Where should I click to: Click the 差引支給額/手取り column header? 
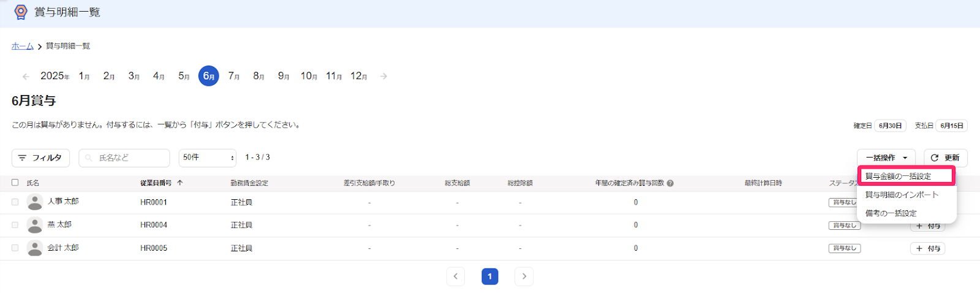pos(369,183)
